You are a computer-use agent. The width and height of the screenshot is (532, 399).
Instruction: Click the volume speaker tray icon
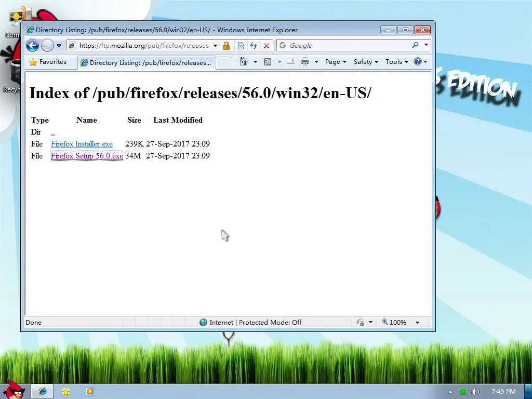(x=475, y=392)
